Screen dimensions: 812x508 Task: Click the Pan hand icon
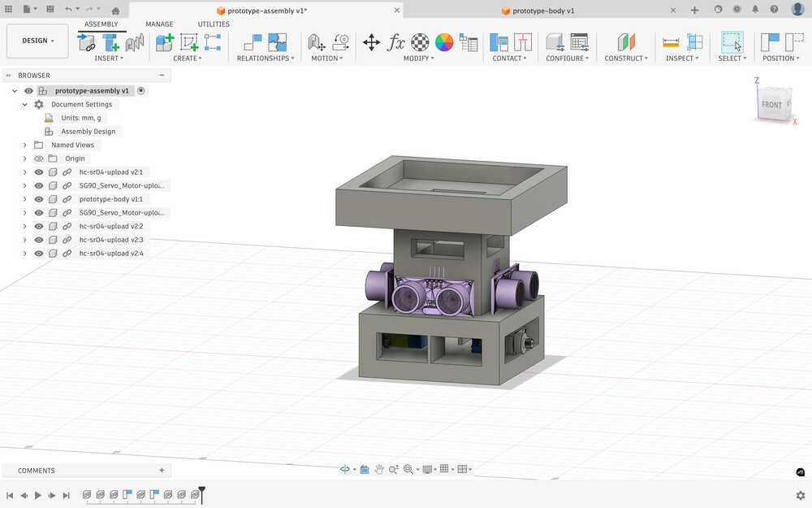point(378,469)
